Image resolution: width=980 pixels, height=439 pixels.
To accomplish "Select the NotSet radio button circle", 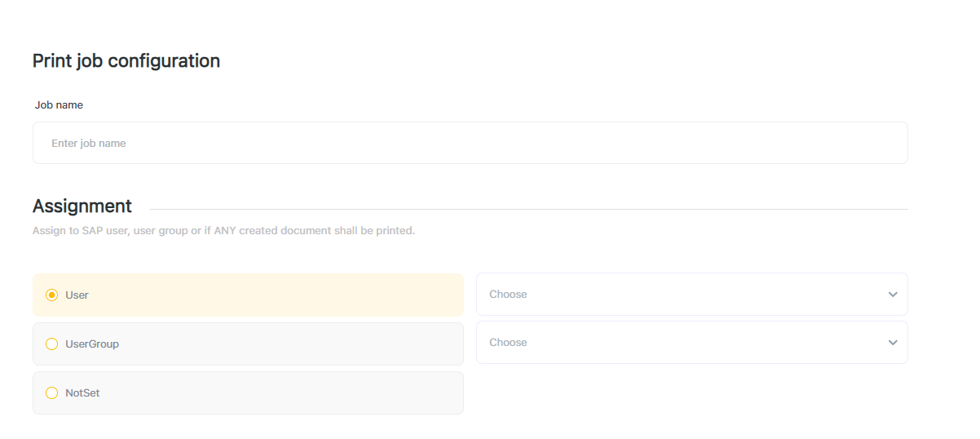I will (52, 392).
